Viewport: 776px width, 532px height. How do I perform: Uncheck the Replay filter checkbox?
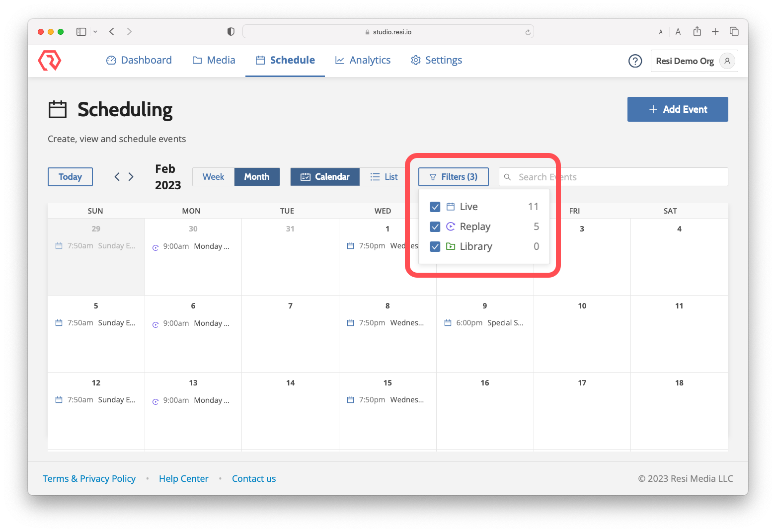point(435,227)
